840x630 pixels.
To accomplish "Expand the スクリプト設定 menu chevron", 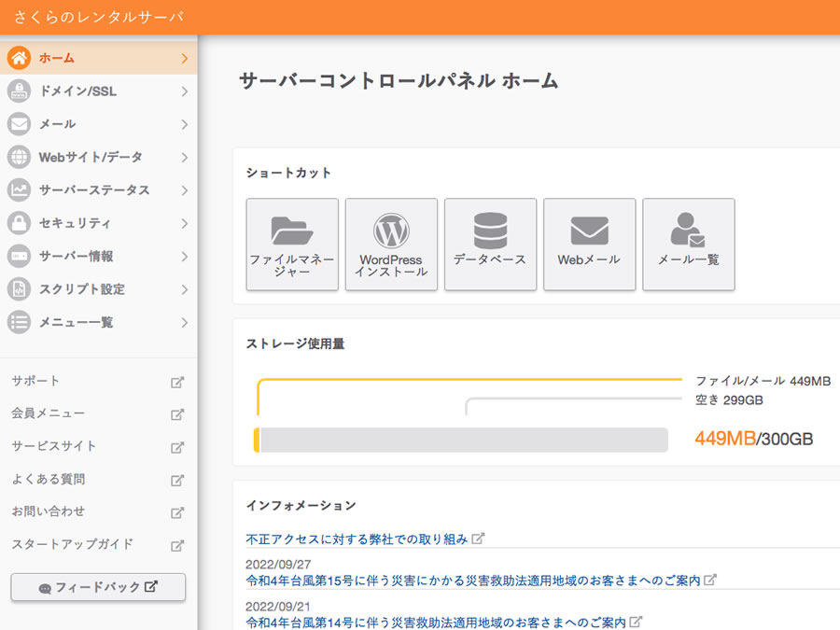I will (x=184, y=289).
